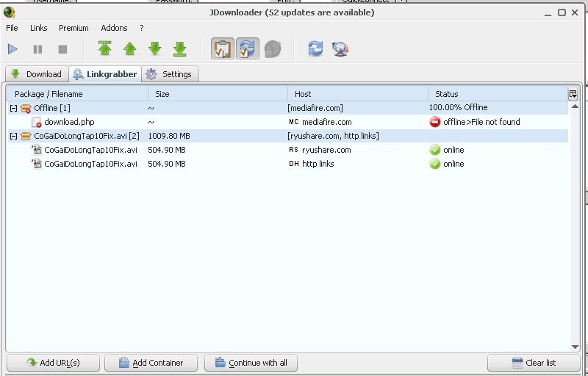Maximize the JDownloader window
Screen dimensions: 588x376
(x=562, y=12)
